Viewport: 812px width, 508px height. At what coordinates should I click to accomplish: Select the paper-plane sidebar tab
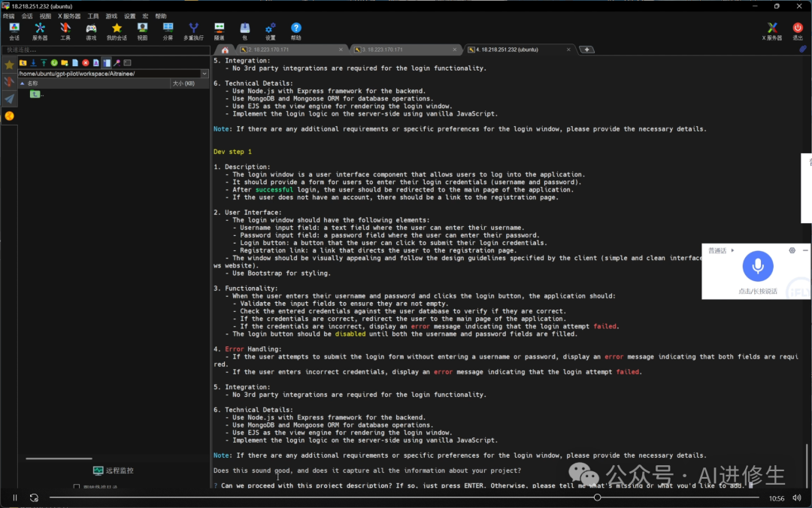click(9, 98)
